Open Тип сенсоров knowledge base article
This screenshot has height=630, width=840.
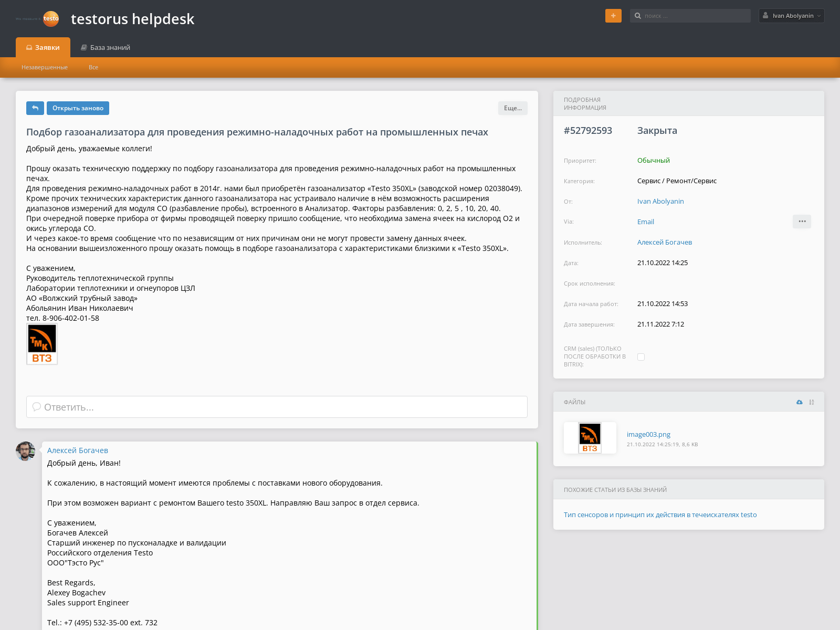660,514
